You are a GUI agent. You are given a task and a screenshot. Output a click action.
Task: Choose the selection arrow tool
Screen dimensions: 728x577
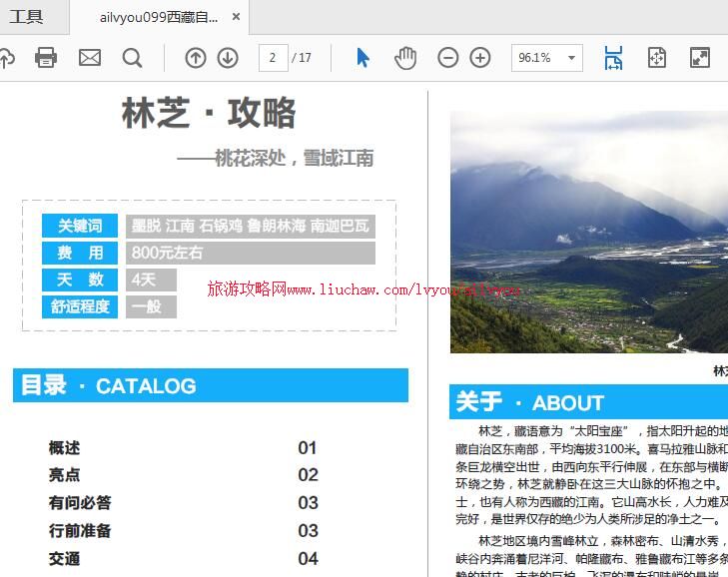[363, 58]
